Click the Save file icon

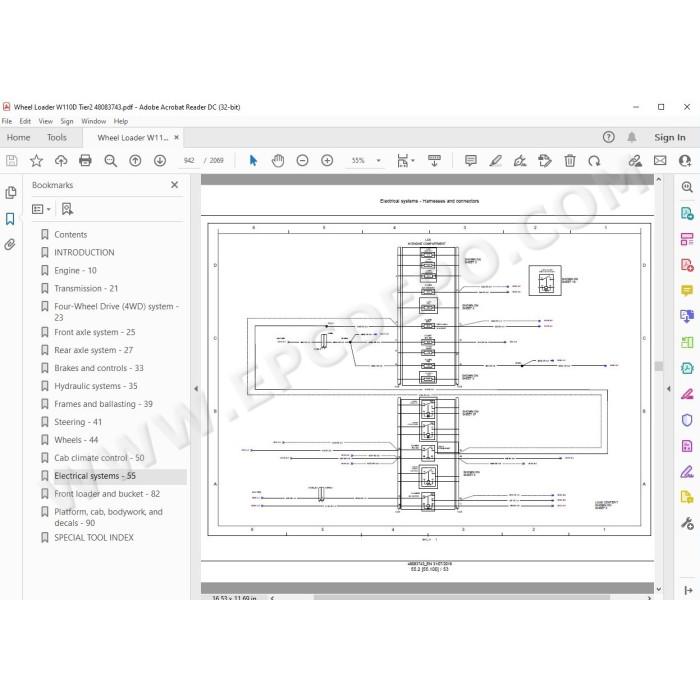tap(12, 161)
